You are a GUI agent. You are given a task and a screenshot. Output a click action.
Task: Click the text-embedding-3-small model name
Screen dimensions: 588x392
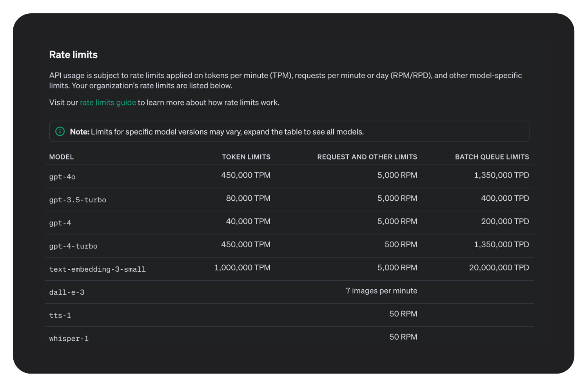click(97, 269)
